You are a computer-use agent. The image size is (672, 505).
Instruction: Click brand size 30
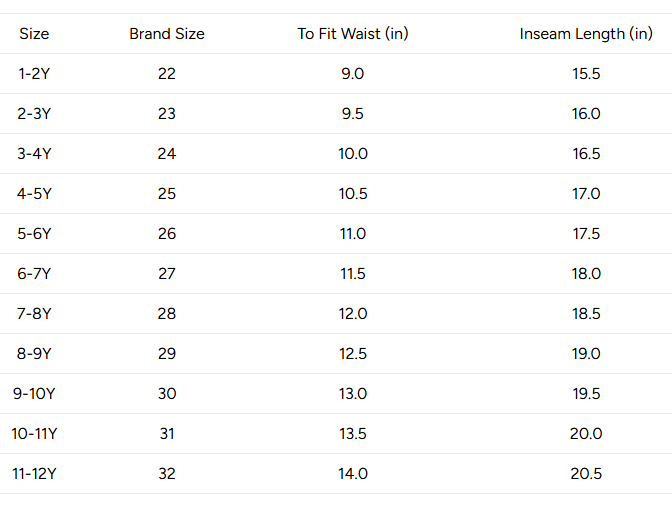click(167, 394)
